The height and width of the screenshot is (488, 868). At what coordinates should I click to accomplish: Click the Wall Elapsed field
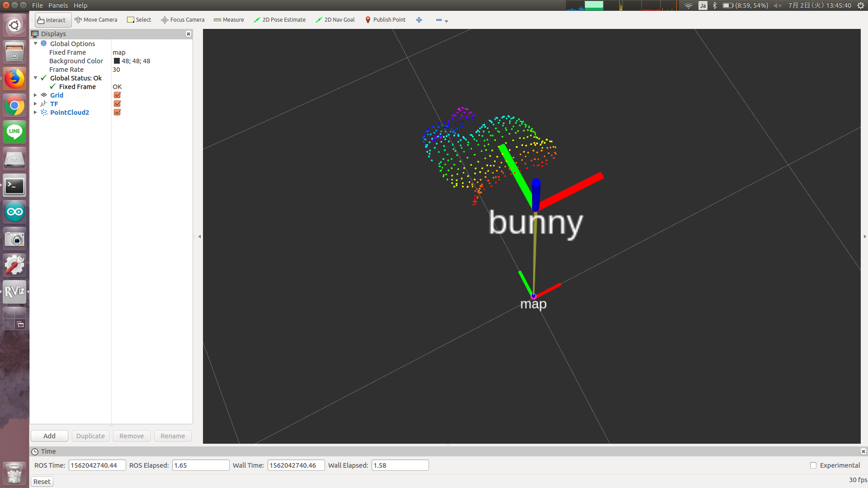click(x=400, y=465)
